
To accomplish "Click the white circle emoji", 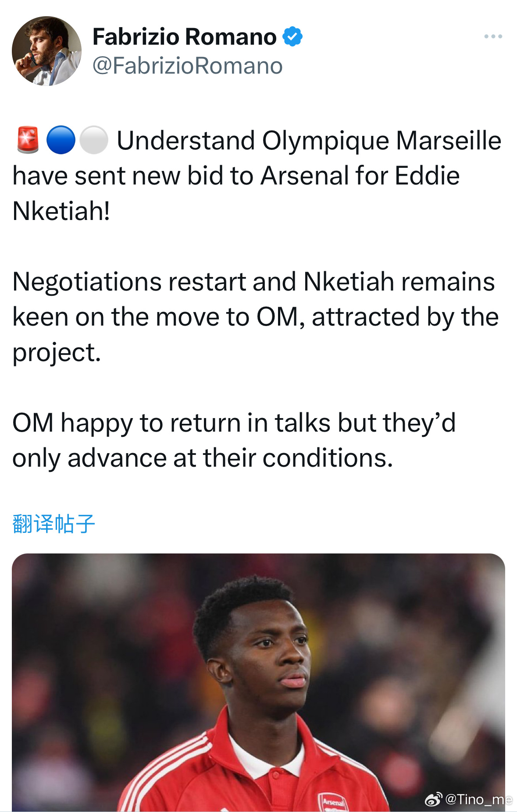I will click(x=93, y=140).
